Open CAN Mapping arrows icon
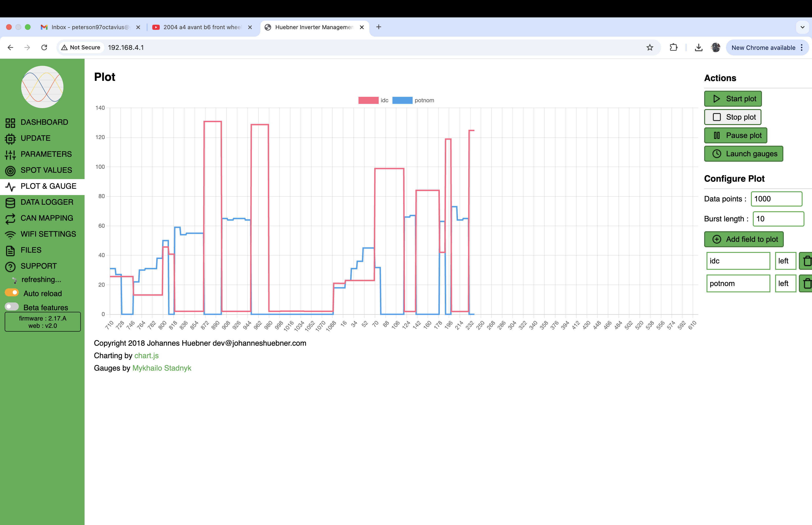Viewport: 812px width, 525px height. 10,219
